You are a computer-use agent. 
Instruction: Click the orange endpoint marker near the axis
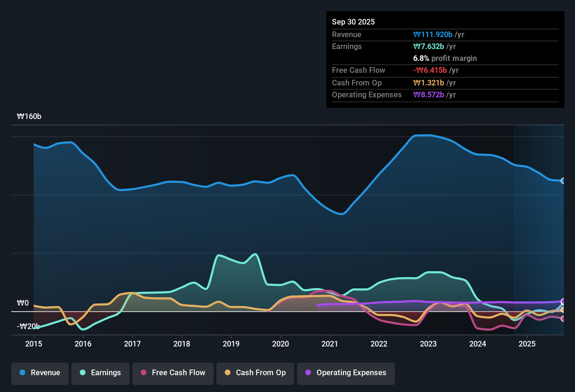(563, 310)
